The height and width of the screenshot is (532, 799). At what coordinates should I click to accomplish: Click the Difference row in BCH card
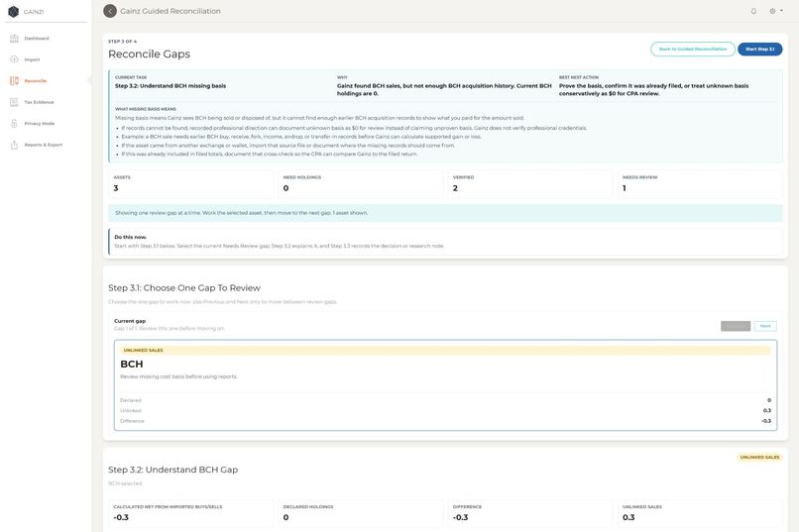[445, 421]
